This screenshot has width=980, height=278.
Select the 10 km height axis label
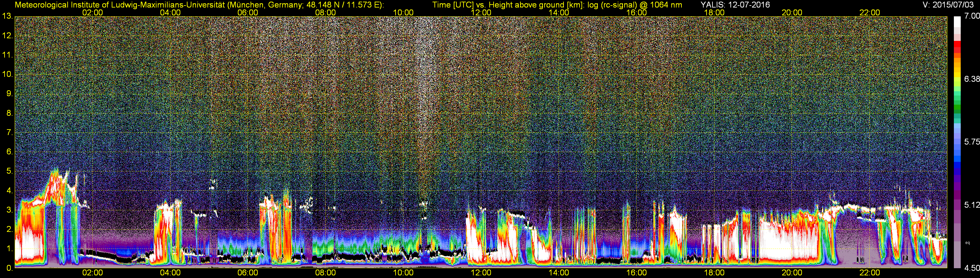click(7, 74)
